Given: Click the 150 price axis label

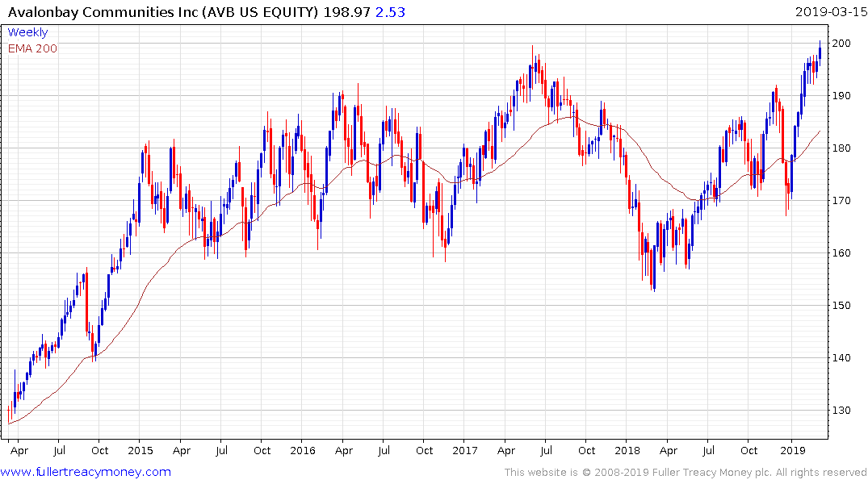Looking at the screenshot, I should pyautogui.click(x=841, y=306).
